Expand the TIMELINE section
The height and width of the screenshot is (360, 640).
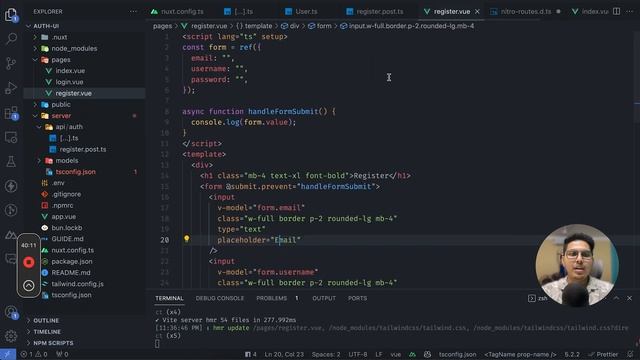pyautogui.click(x=47, y=332)
